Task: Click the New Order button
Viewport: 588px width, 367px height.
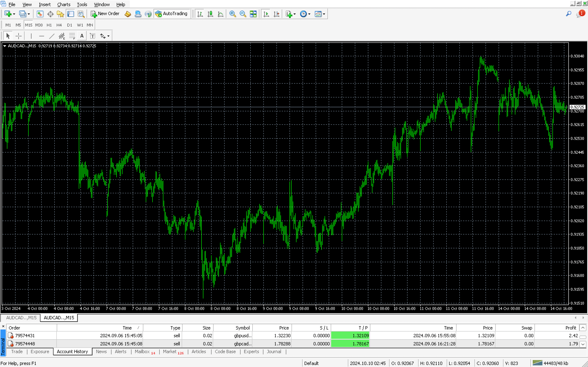Action: [x=105, y=14]
